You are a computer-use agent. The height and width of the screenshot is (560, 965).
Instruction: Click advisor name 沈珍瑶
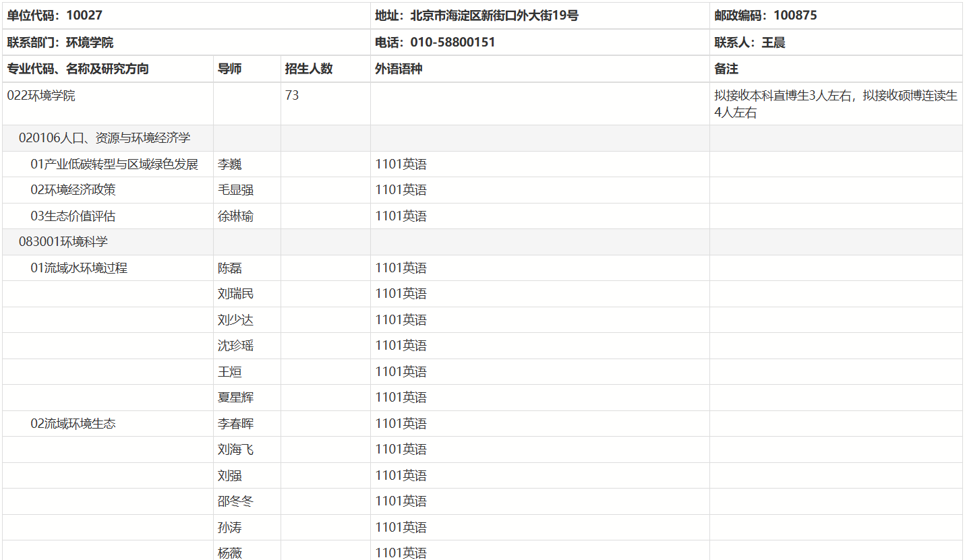click(x=235, y=346)
